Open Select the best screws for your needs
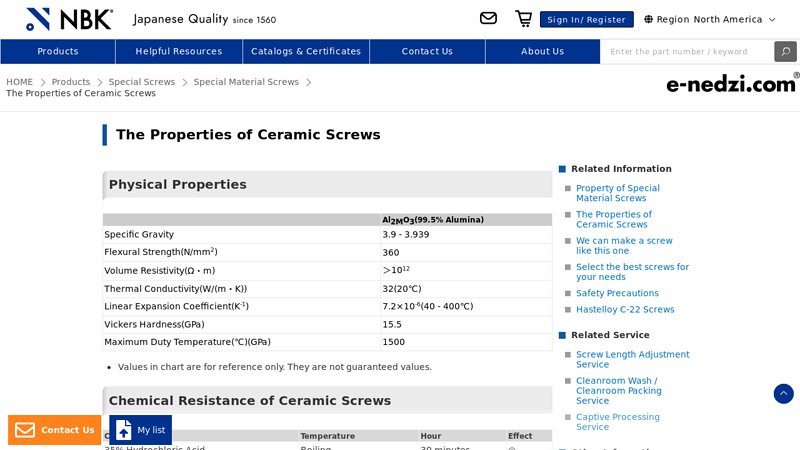This screenshot has width=800, height=450. click(x=632, y=272)
